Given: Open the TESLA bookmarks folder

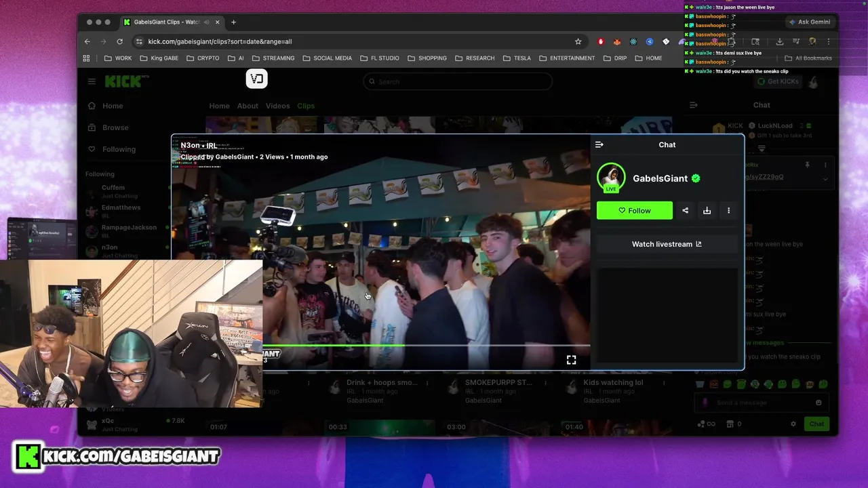Looking at the screenshot, I should (517, 58).
